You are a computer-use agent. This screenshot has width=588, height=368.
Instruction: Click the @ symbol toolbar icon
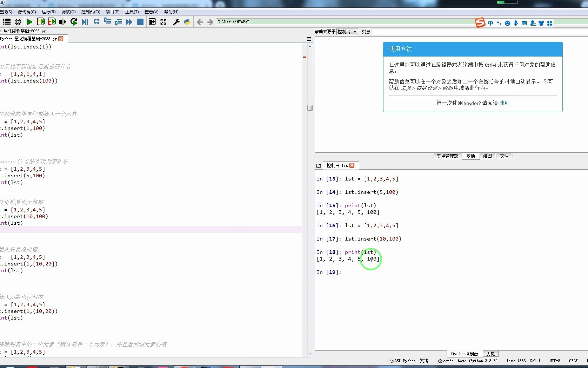click(x=18, y=22)
